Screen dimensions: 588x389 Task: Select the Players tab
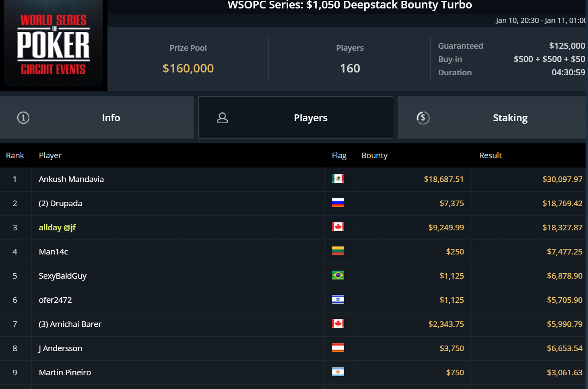[296, 118]
